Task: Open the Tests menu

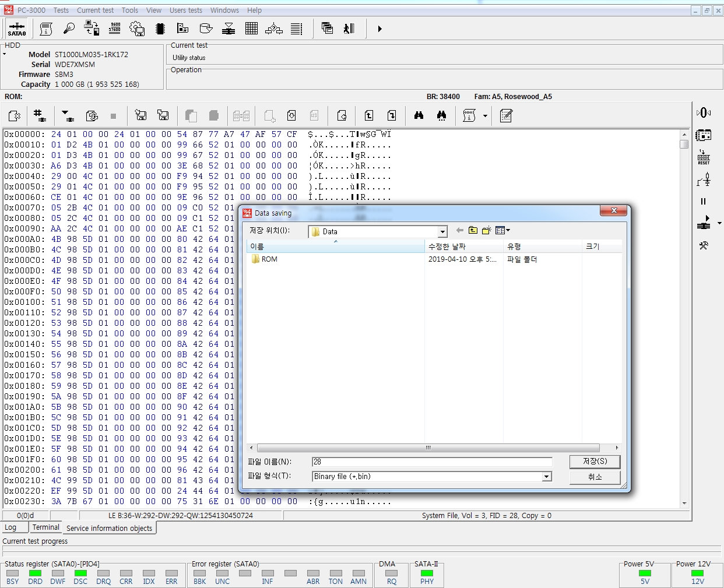Action: pos(61,10)
